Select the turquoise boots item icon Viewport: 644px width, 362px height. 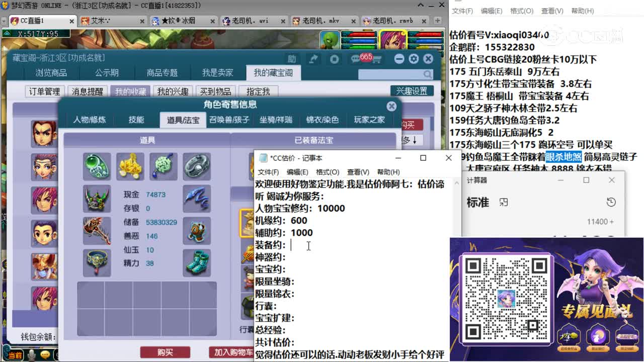197,261
